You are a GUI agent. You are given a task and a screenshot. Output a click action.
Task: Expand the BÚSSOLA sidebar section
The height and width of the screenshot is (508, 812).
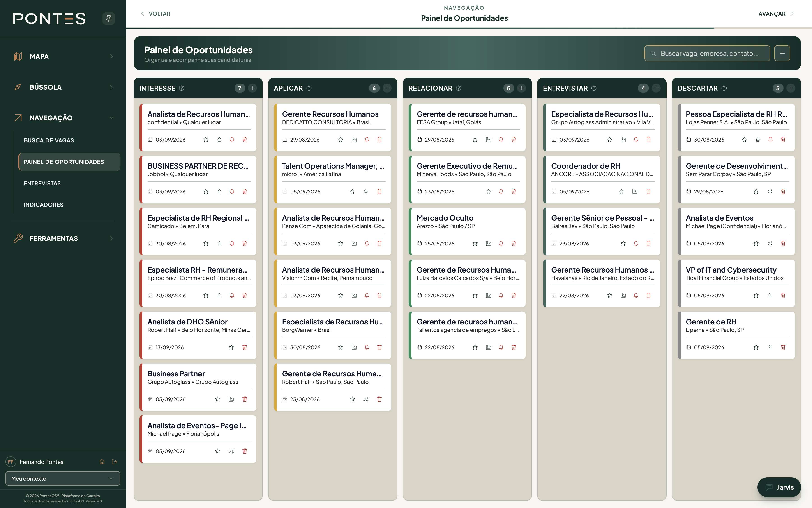[63, 87]
